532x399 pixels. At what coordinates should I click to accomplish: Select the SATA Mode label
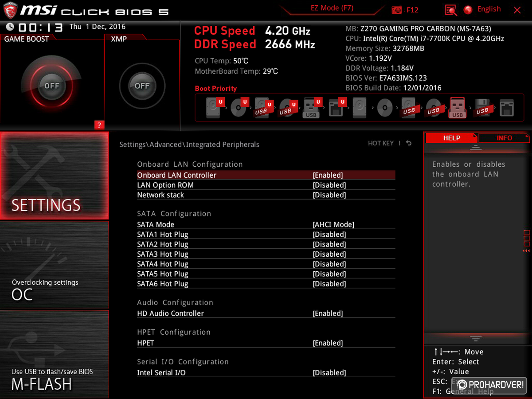(156, 224)
